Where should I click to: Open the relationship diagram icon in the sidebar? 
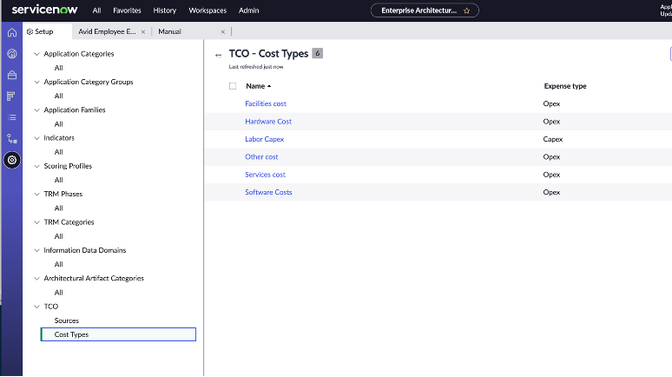[x=12, y=138]
